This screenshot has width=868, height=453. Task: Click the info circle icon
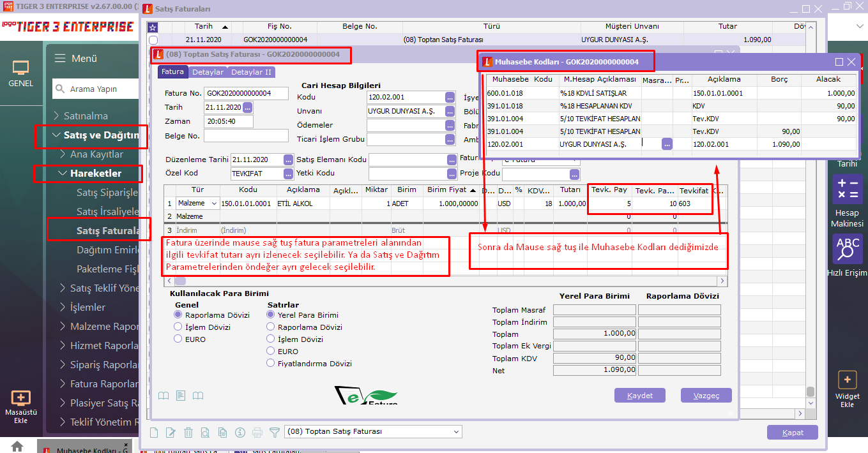[240, 432]
